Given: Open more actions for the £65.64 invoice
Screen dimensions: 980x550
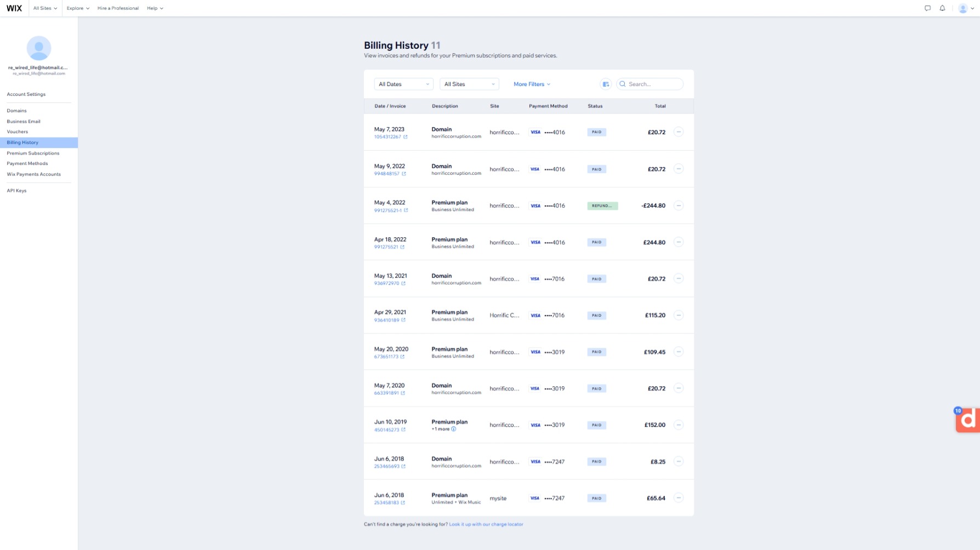Looking at the screenshot, I should (x=678, y=498).
